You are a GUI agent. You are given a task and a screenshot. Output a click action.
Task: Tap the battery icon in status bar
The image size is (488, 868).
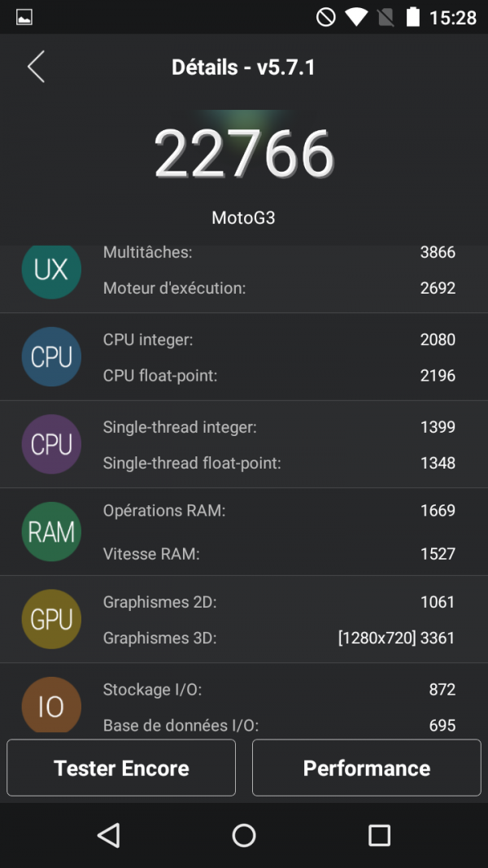413,17
